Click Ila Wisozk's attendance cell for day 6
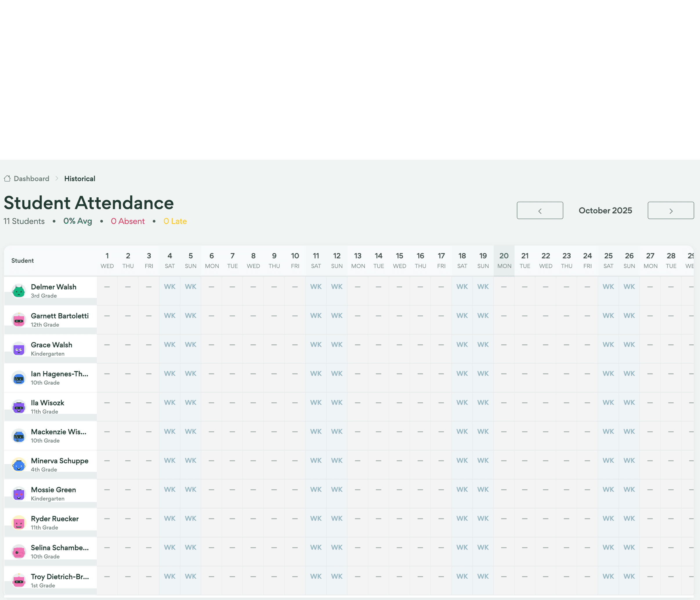The width and height of the screenshot is (700, 600). [x=211, y=403]
